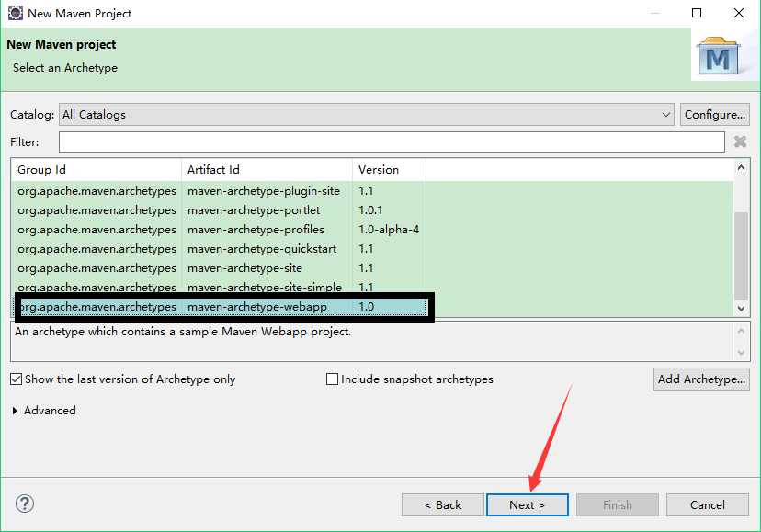Click the Finish button
This screenshot has width=761, height=532.
[x=618, y=504]
